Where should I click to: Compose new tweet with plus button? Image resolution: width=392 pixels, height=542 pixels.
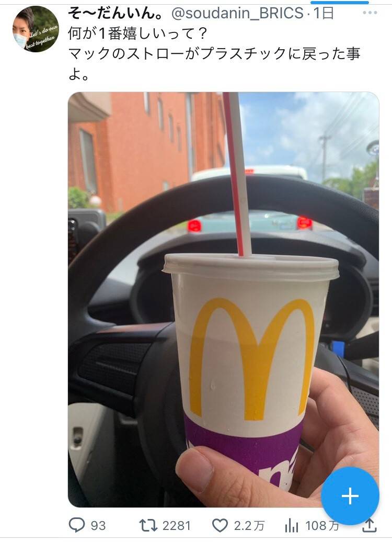[350, 495]
